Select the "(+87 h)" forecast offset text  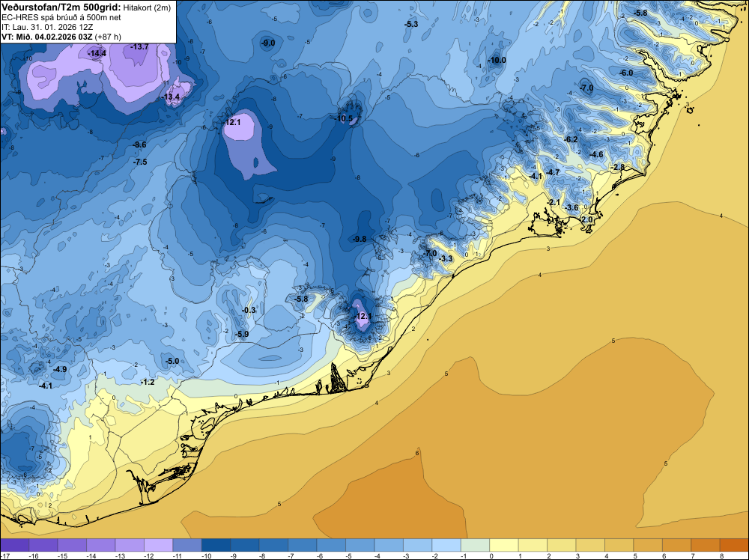pyautogui.click(x=108, y=37)
